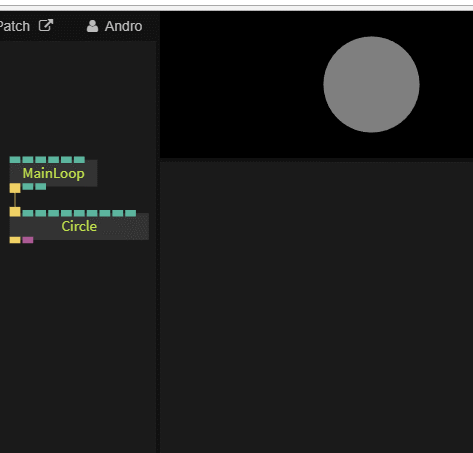Click the gray circle in renderer canvas
This screenshot has width=473, height=453.
371,84
